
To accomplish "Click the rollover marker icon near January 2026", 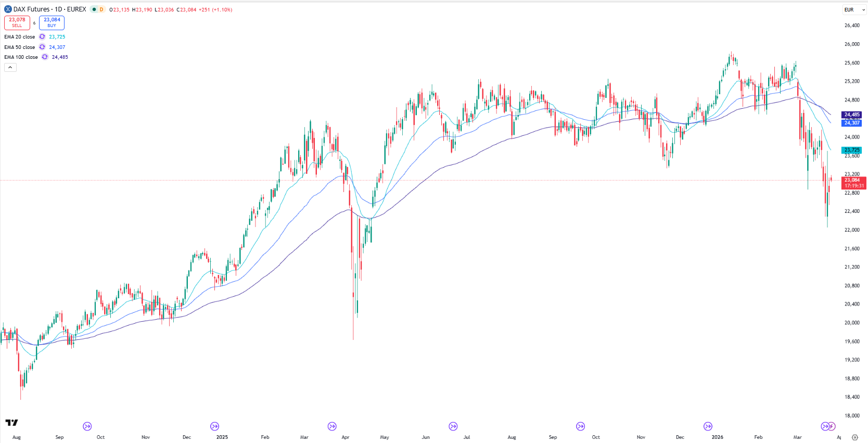I will pyautogui.click(x=708, y=426).
